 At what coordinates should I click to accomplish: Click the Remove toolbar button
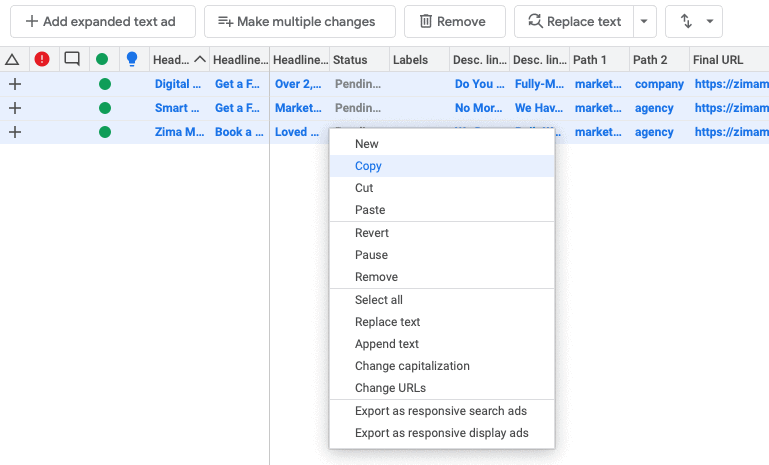tap(454, 21)
